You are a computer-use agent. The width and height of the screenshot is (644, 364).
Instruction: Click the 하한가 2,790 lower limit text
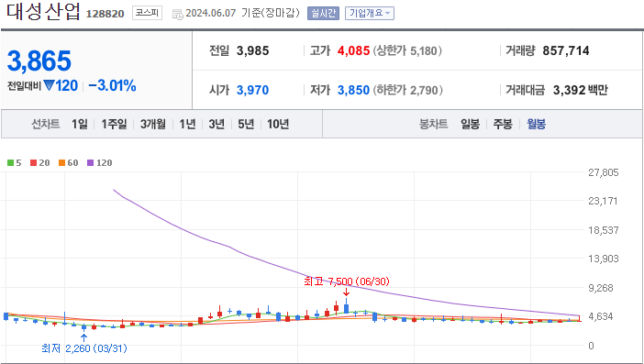click(x=408, y=90)
